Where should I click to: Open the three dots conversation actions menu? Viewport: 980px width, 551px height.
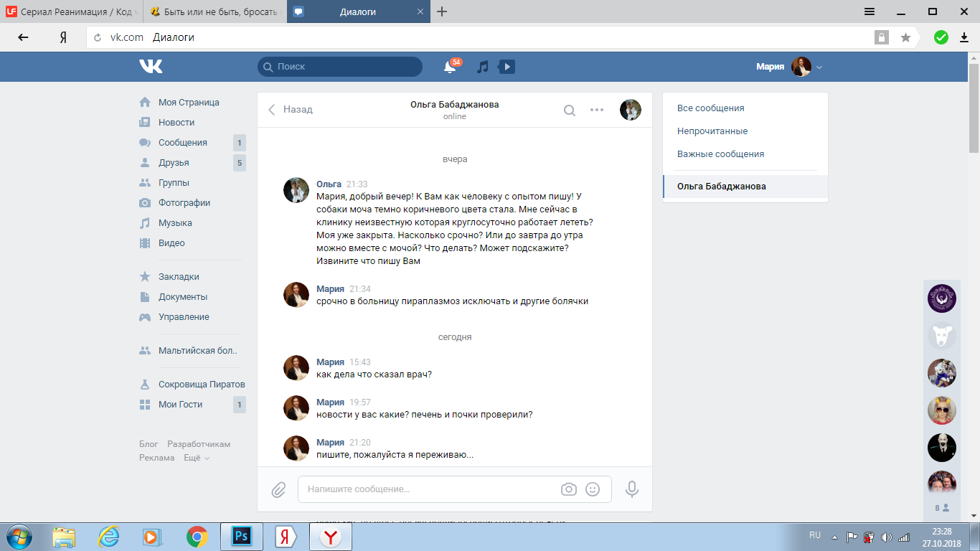[x=597, y=110]
